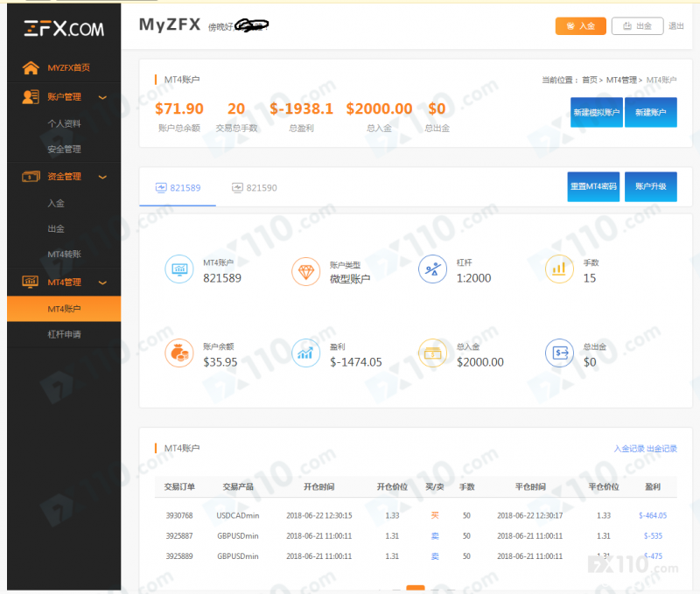Open the 出金记录 withdrawal records link
This screenshot has width=700, height=594.
(x=661, y=449)
